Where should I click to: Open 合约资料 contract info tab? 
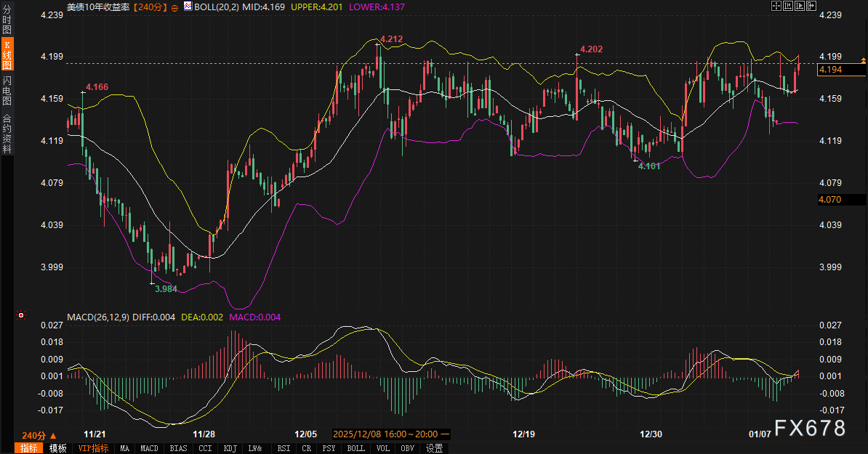click(x=7, y=133)
